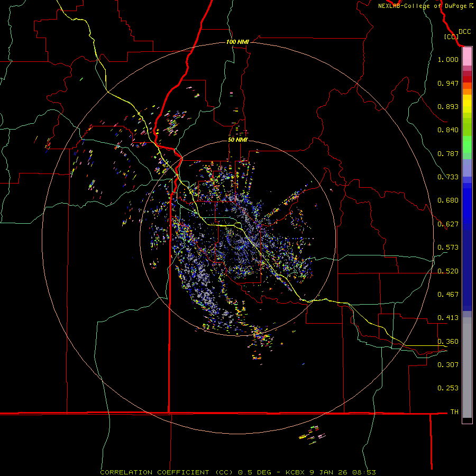476x476 pixels.
Task: Click the 0.573 scale value
Action: (x=448, y=248)
